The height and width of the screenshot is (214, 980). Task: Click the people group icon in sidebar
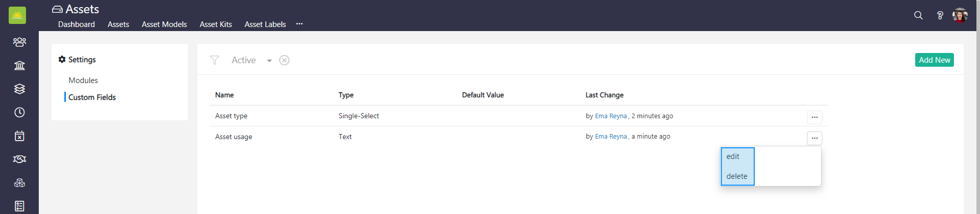click(19, 42)
